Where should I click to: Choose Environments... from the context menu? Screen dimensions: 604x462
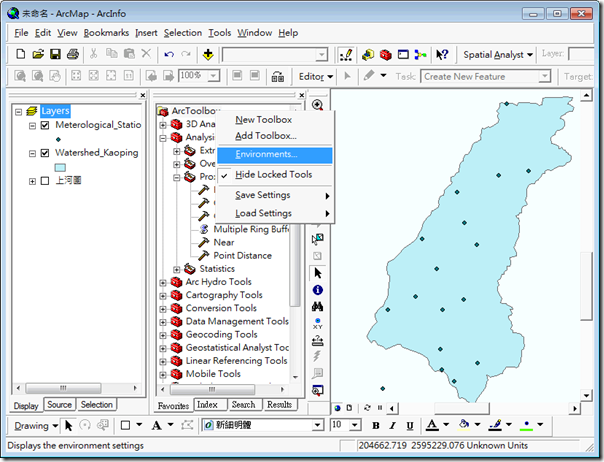[x=274, y=155]
